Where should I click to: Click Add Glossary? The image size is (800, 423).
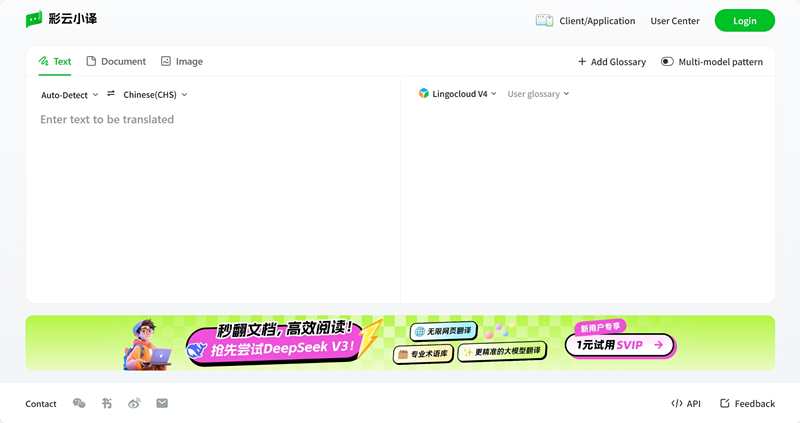[x=612, y=62]
